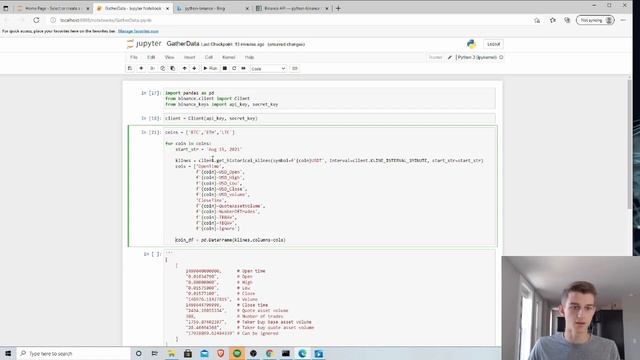Open Spotify from taskbar

[x=237, y=353]
